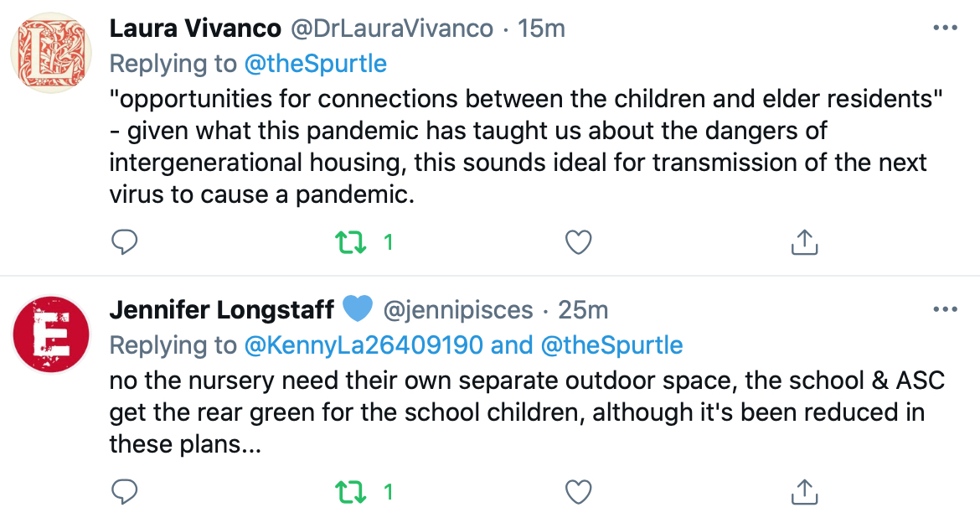This screenshot has height=518, width=980.
Task: Retweet Laura Vivanco's tweet
Action: 351,242
